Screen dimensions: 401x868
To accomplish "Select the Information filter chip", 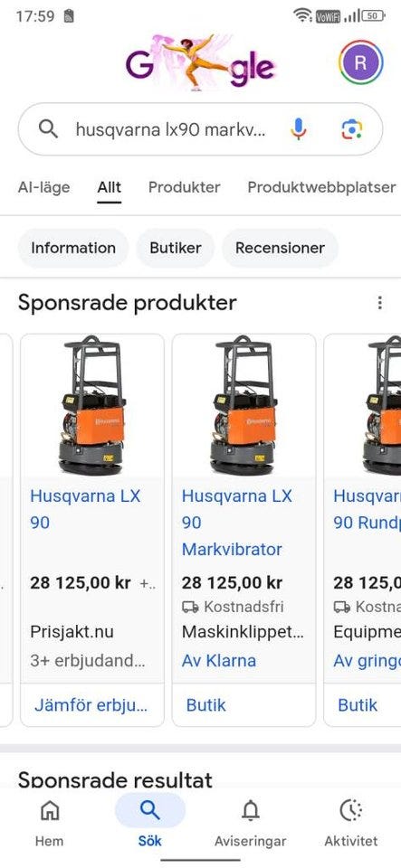I will 73,248.
